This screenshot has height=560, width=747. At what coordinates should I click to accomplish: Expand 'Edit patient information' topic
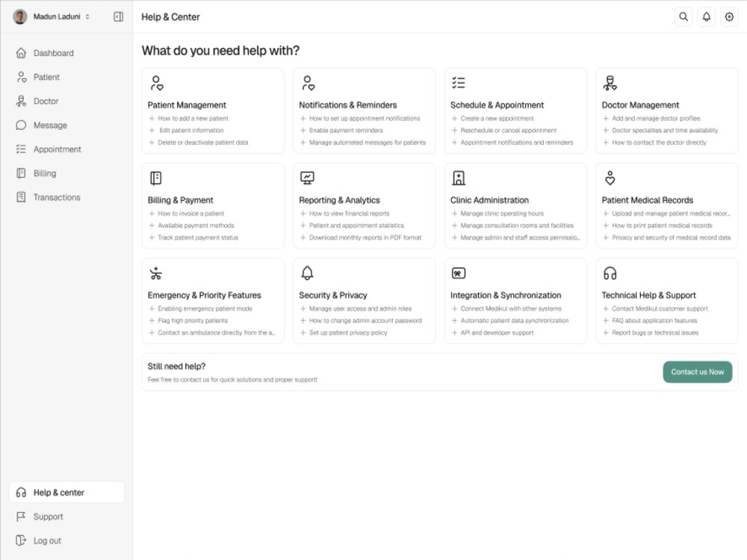point(186,131)
